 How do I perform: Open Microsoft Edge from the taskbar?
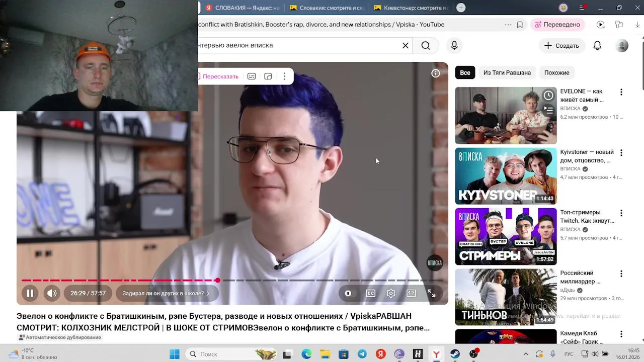click(306, 354)
